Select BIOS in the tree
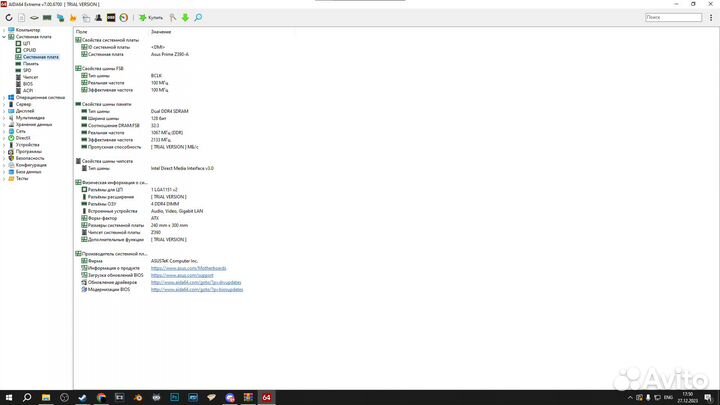 (x=28, y=84)
